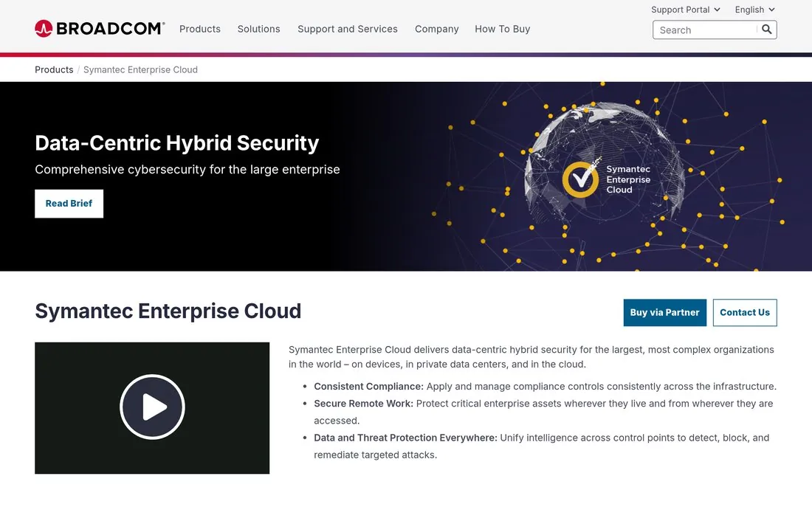The width and height of the screenshot is (812, 507).
Task: Click the 'Consistent Compliance:' bullet text
Action: [368, 386]
